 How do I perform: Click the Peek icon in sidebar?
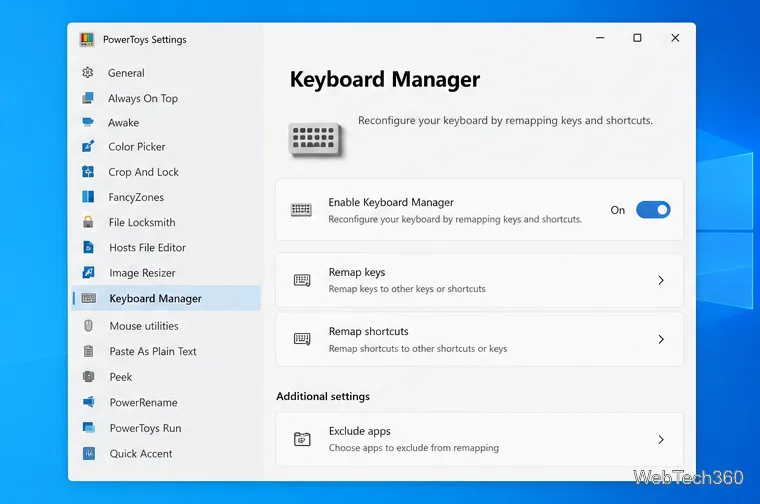coord(89,377)
